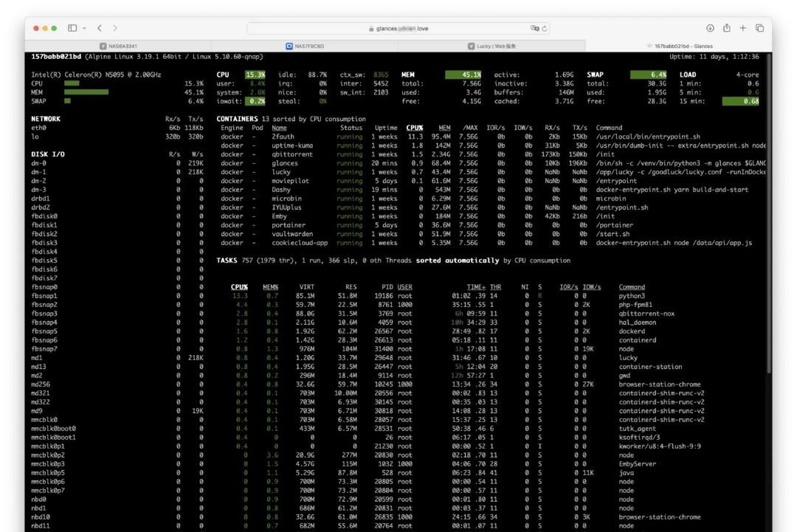Reload the Glances page
This screenshot has height=532, width=797.
click(x=545, y=28)
